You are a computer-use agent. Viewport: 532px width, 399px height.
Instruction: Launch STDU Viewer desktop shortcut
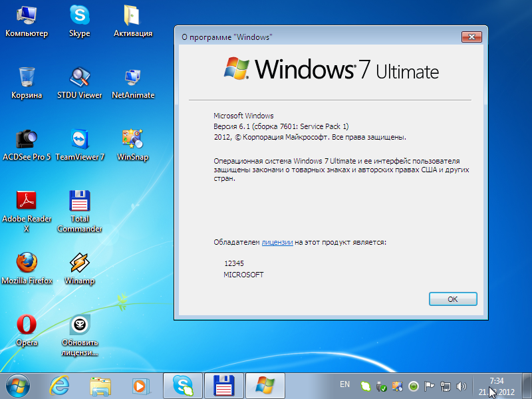coord(79,82)
